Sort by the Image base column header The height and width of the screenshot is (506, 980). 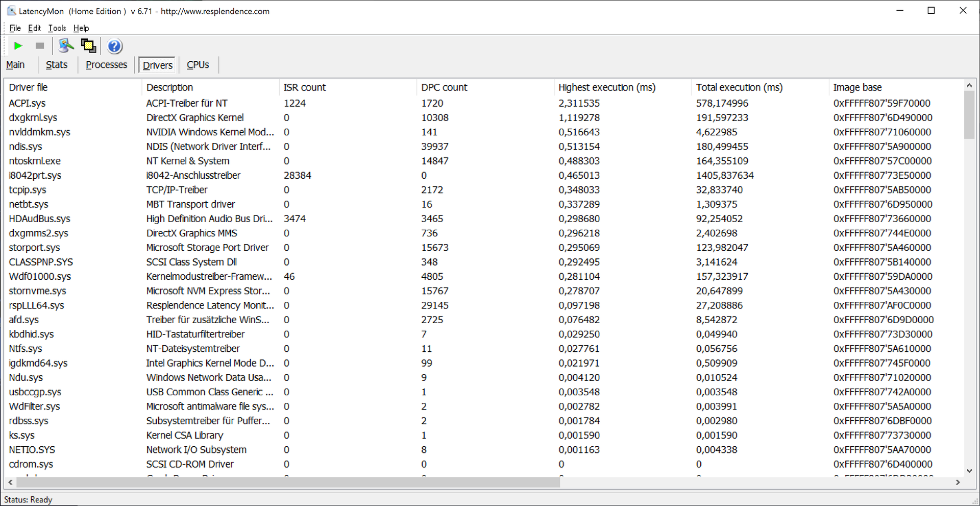[896, 87]
